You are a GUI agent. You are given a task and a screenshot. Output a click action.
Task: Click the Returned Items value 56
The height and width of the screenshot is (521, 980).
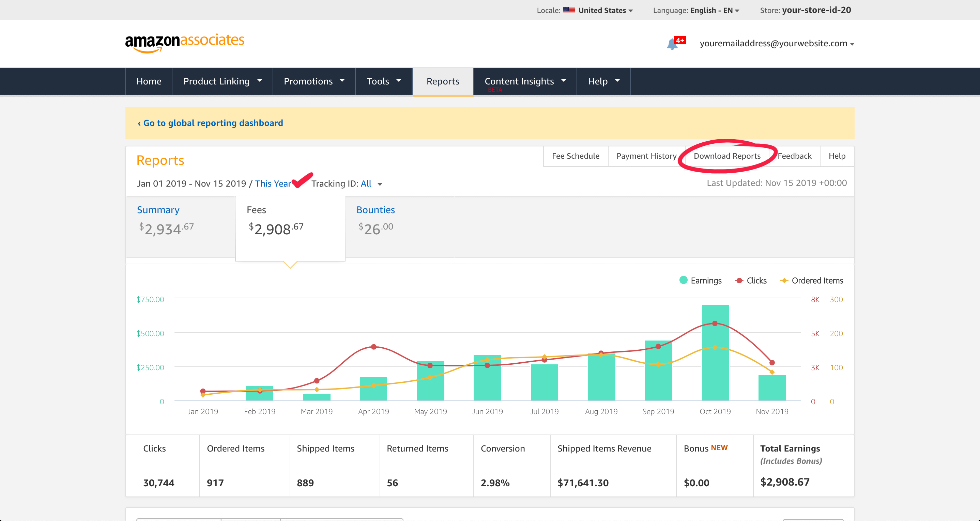[x=392, y=483]
